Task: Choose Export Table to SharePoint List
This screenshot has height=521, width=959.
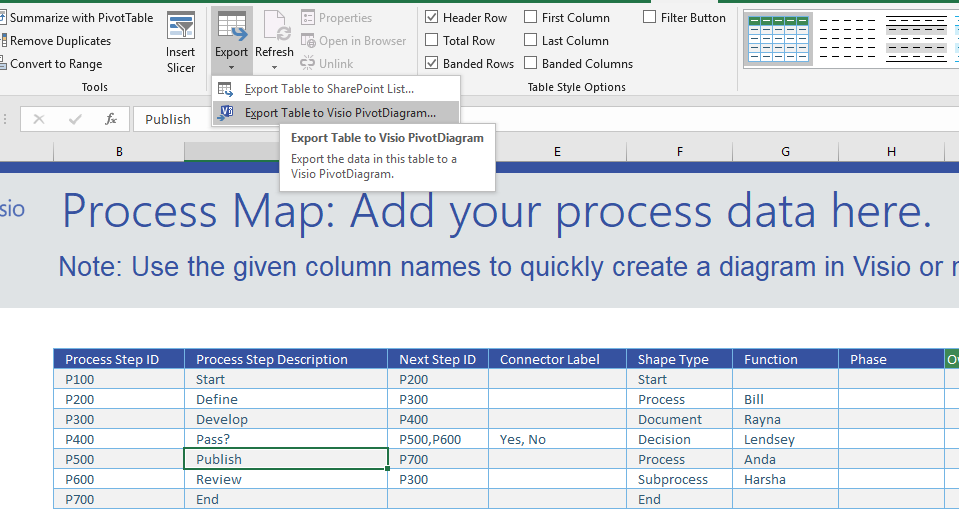Action: pos(329,89)
